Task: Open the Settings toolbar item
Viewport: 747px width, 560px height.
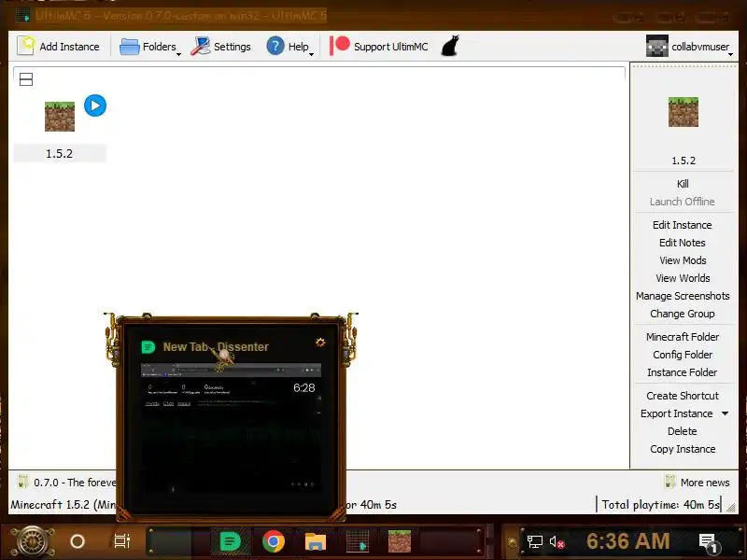Action: click(220, 47)
